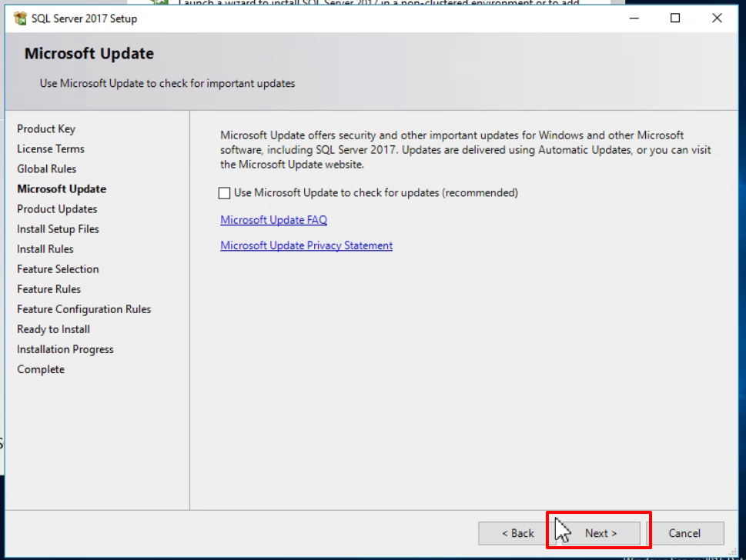
Task: Click the SQL Server Setup title bar icon
Action: point(21,18)
